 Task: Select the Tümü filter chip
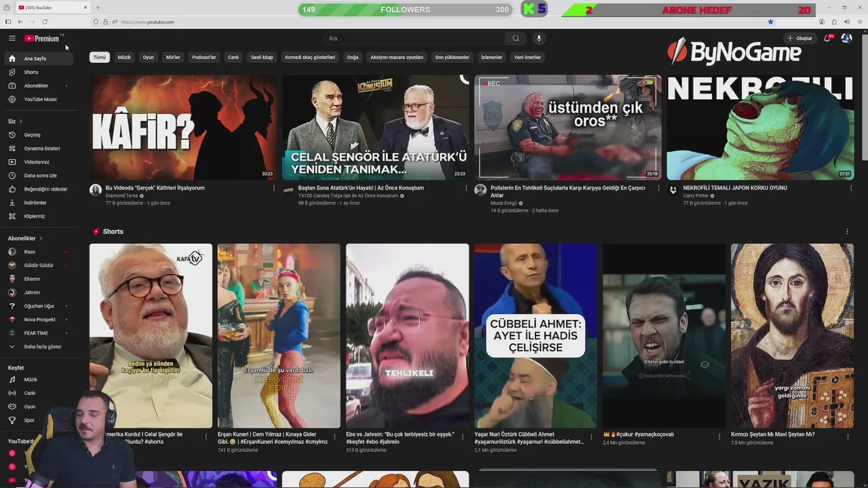click(x=100, y=58)
